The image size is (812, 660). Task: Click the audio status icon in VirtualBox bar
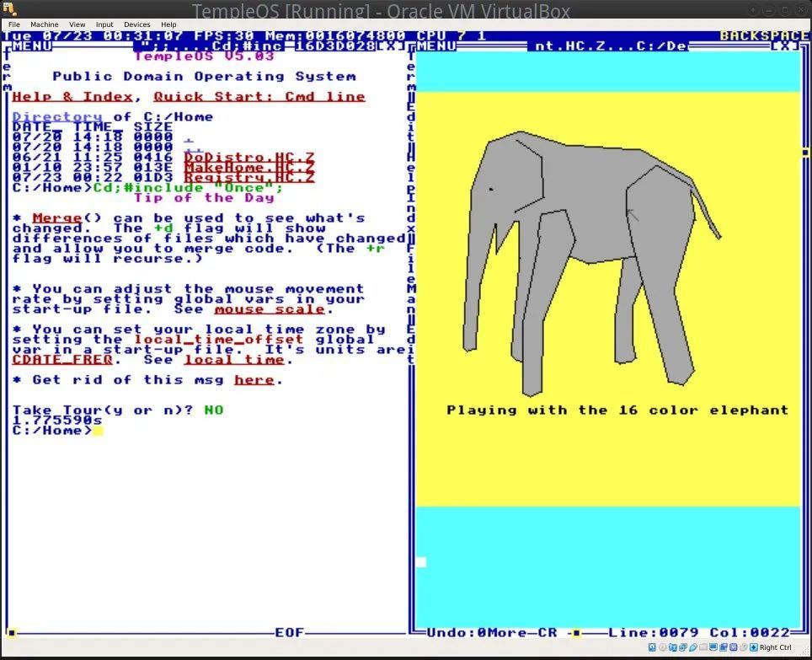click(673, 647)
